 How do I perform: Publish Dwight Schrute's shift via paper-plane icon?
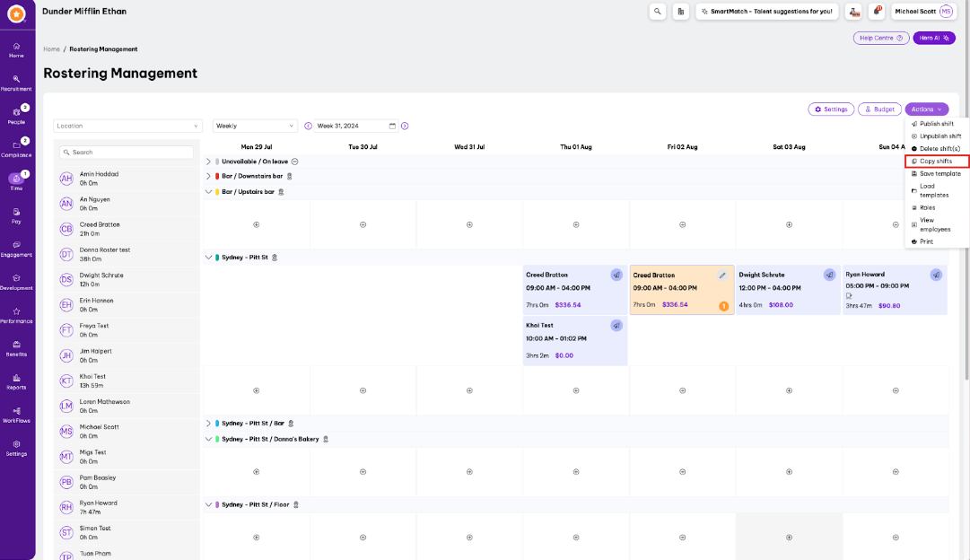point(829,275)
